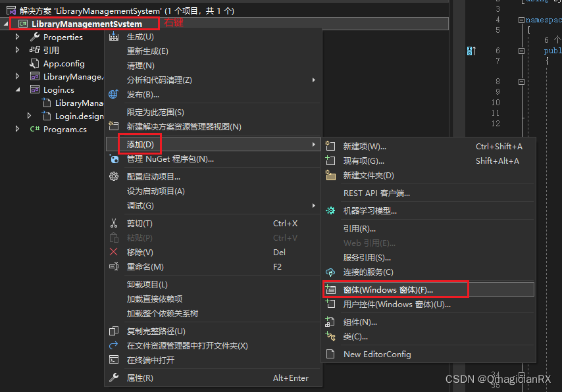The height and width of the screenshot is (392, 562).
Task: Click the wrench Properties icon at menu bottom
Action: click(x=114, y=378)
